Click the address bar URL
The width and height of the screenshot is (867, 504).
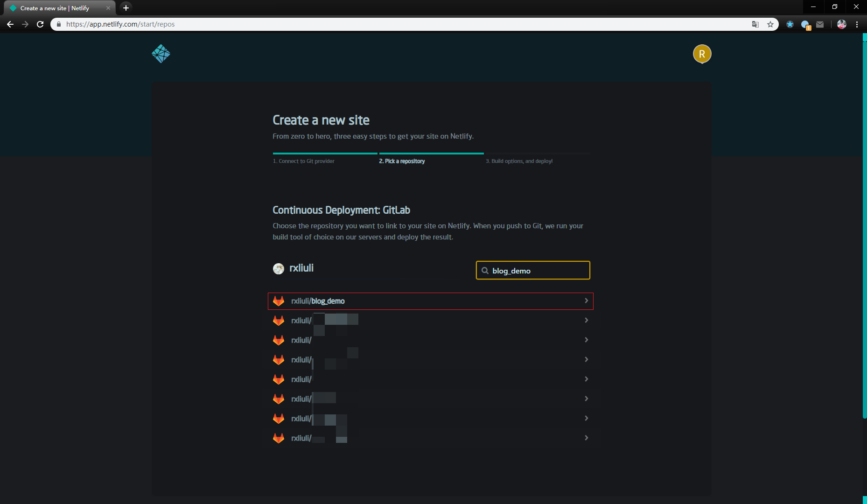coord(120,24)
